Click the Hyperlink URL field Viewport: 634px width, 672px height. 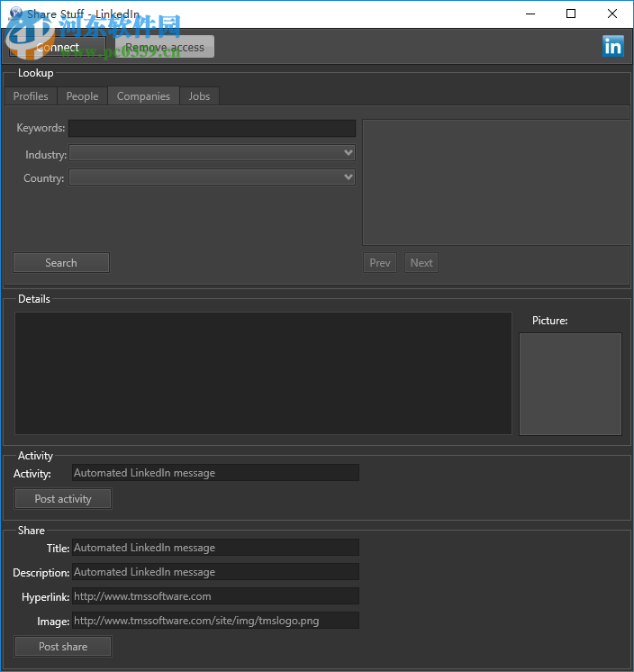click(x=215, y=596)
